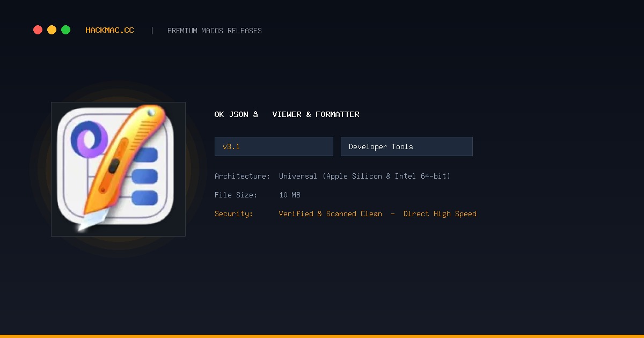Click the Universal (Apple Silicon & Intel 64-bit) value
This screenshot has height=338, width=644.
click(364, 176)
